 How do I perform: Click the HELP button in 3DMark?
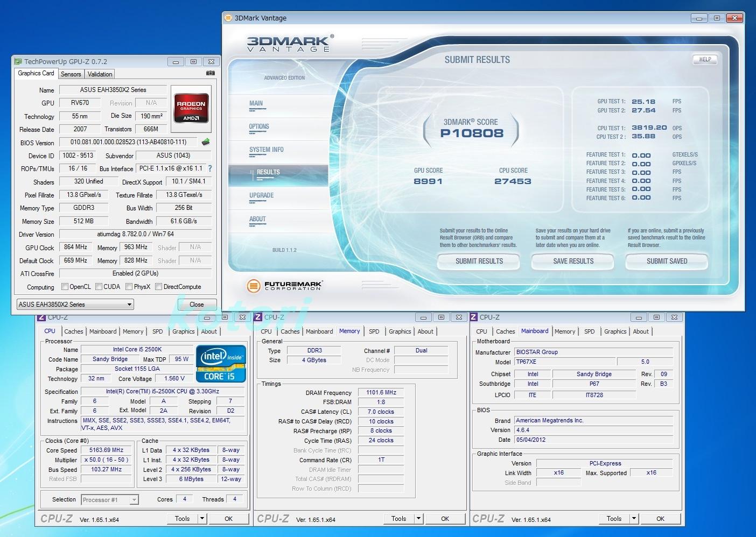[x=705, y=60]
